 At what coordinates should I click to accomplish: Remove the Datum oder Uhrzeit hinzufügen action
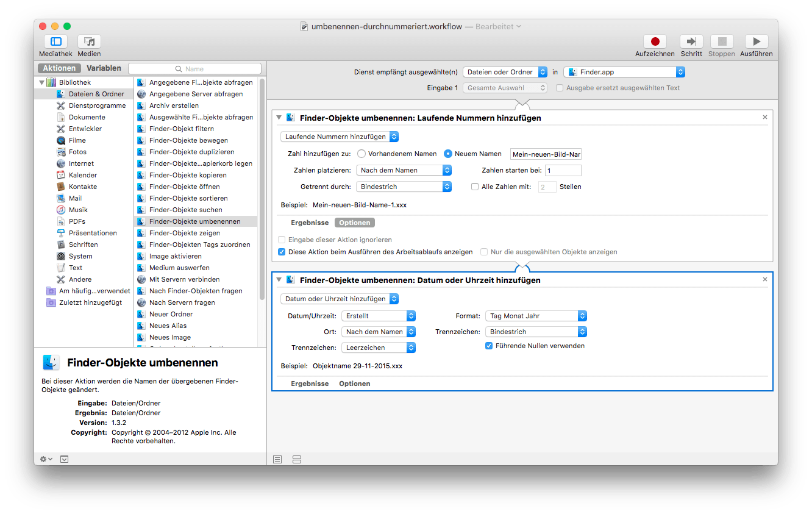pyautogui.click(x=765, y=279)
